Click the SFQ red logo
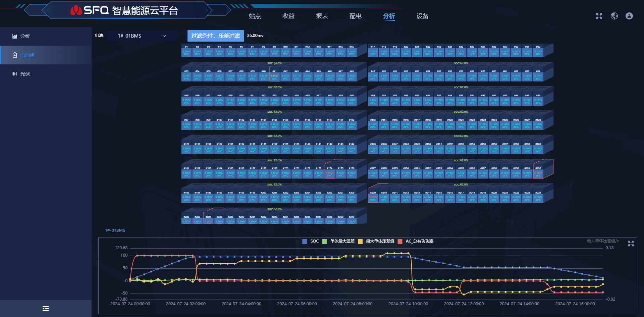 tap(76, 10)
